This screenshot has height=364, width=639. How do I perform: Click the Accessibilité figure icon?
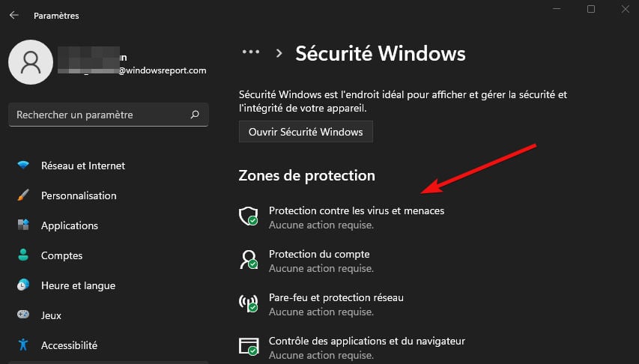tap(23, 345)
